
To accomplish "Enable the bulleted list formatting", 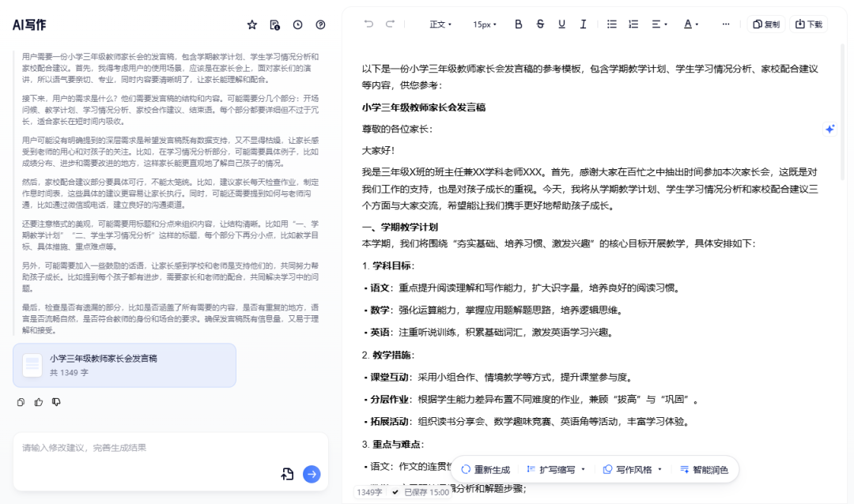I will click(611, 24).
